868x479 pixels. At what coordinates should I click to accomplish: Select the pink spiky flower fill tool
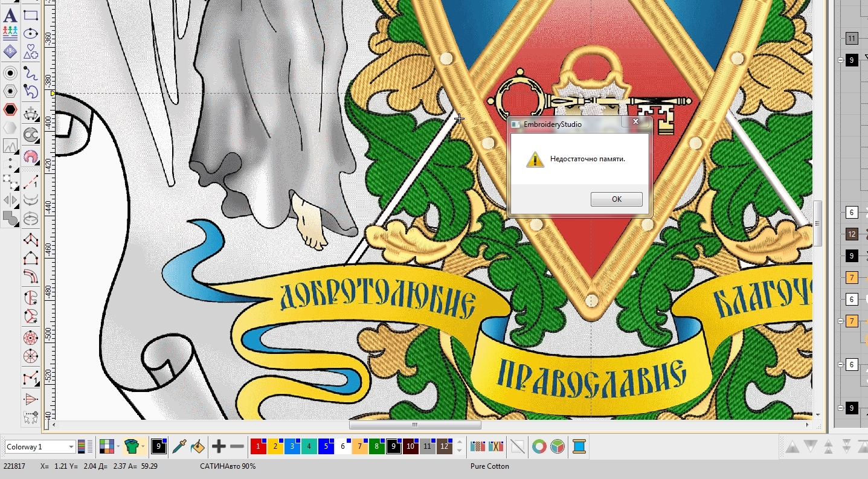tap(31, 156)
